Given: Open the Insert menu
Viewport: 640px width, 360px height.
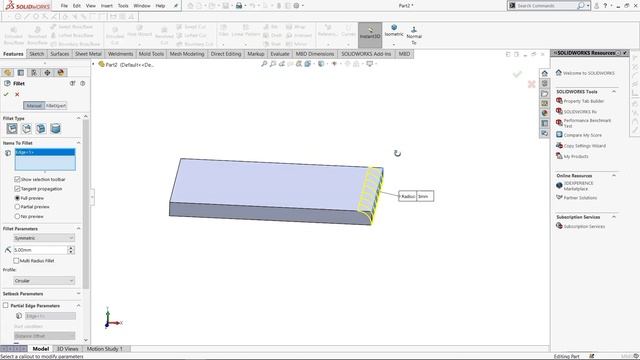Looking at the screenshot, I should pos(107,6).
